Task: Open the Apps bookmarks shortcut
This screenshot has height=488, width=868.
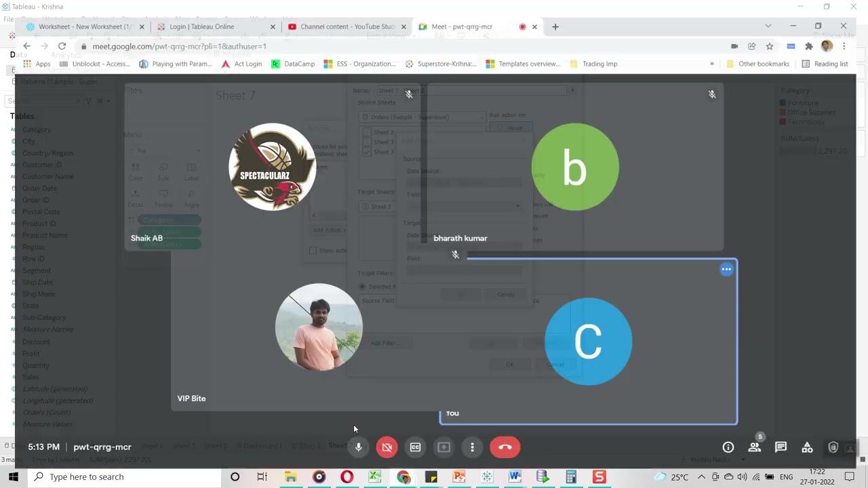Action: coord(37,64)
